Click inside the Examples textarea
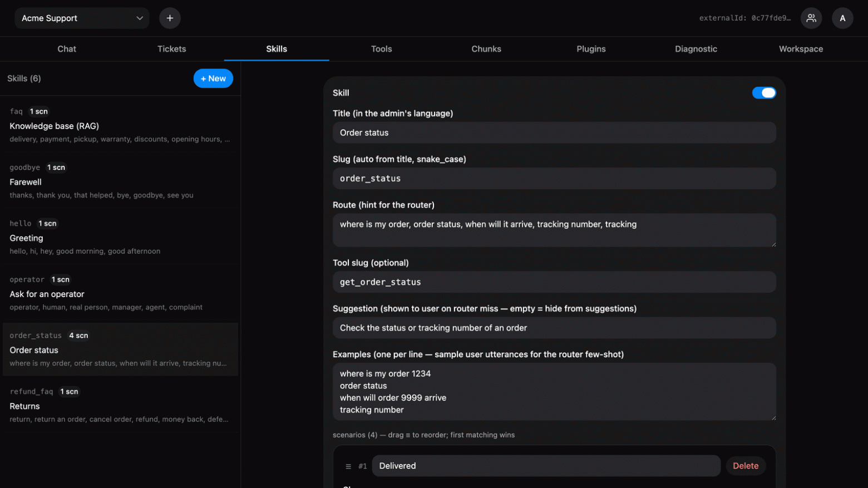Screen dimensions: 868x488 (x=554, y=392)
